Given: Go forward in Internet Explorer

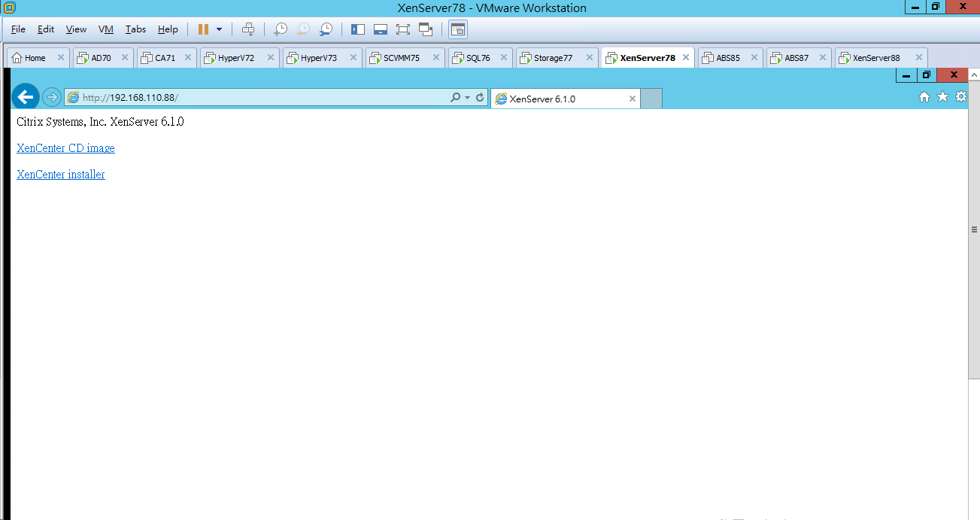Looking at the screenshot, I should tap(51, 97).
